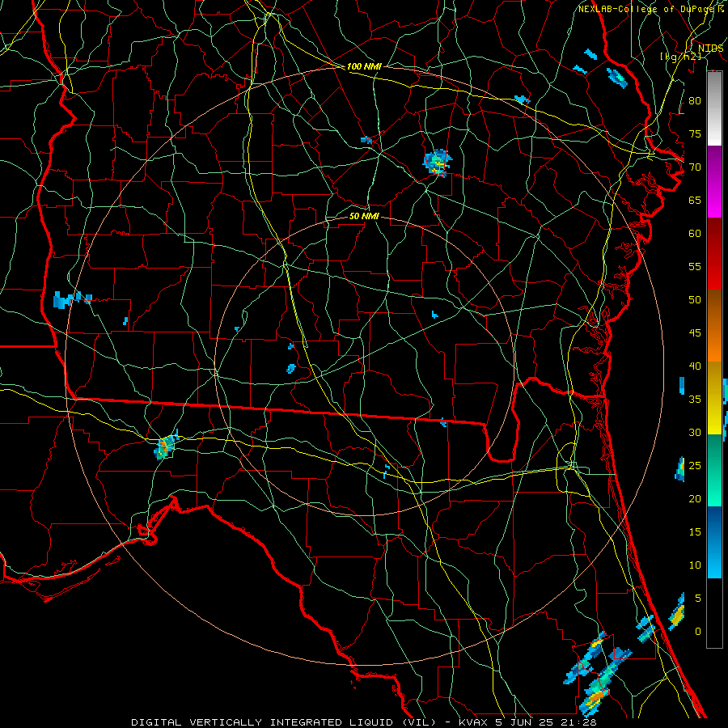
Task: Click the "[kg/m2]" units label
Action: pos(680,57)
